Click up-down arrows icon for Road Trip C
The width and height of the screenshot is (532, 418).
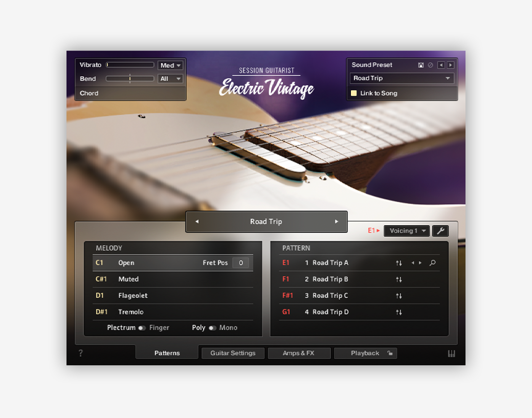point(398,296)
